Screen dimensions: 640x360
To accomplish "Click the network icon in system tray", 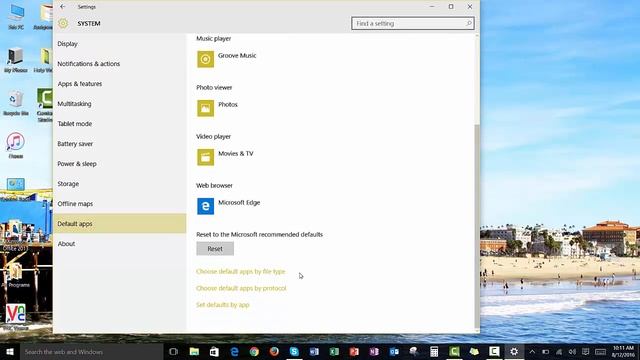I will click(x=559, y=351).
